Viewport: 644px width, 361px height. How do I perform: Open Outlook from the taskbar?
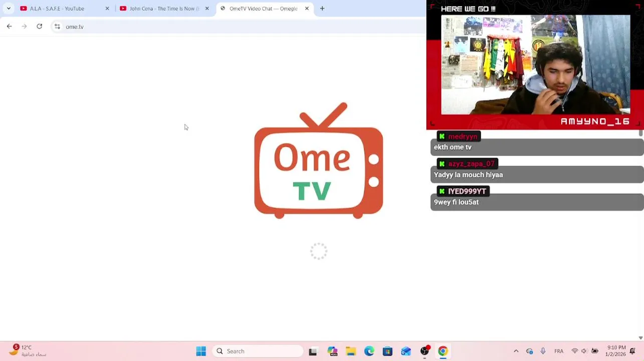point(406,351)
